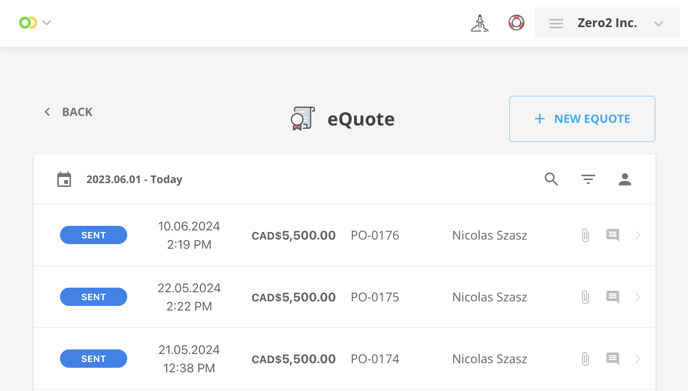This screenshot has height=391, width=688.
Task: Pick date range via calendar icon
Action: [x=64, y=179]
